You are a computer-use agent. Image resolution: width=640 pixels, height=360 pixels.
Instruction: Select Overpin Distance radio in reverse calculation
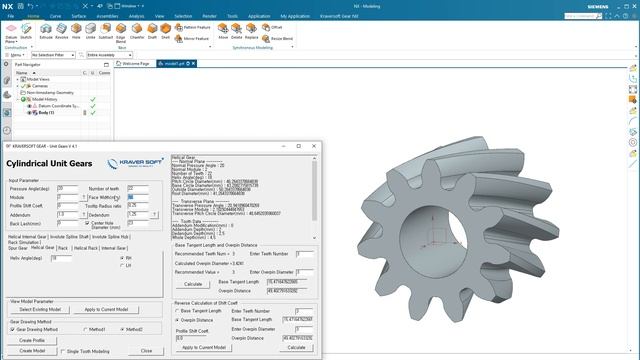point(177,320)
